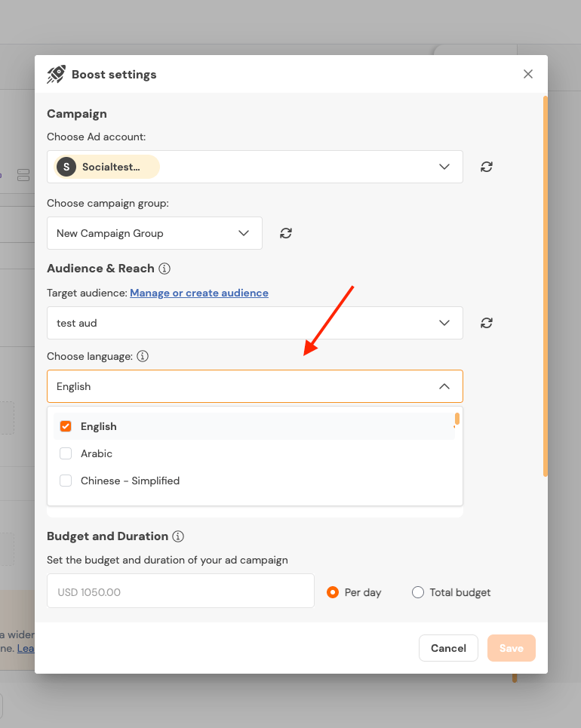
Task: Click the Chinese - Simplified option label
Action: (130, 481)
